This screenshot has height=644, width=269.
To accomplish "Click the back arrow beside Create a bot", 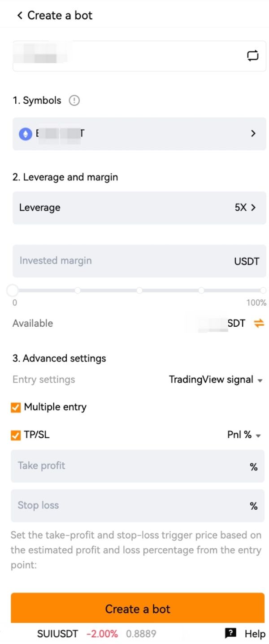I will point(19,16).
